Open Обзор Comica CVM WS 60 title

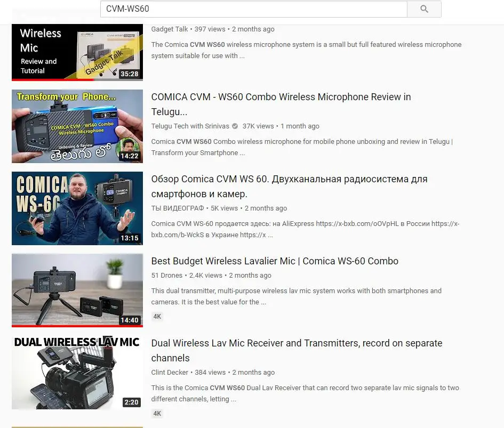tap(289, 187)
